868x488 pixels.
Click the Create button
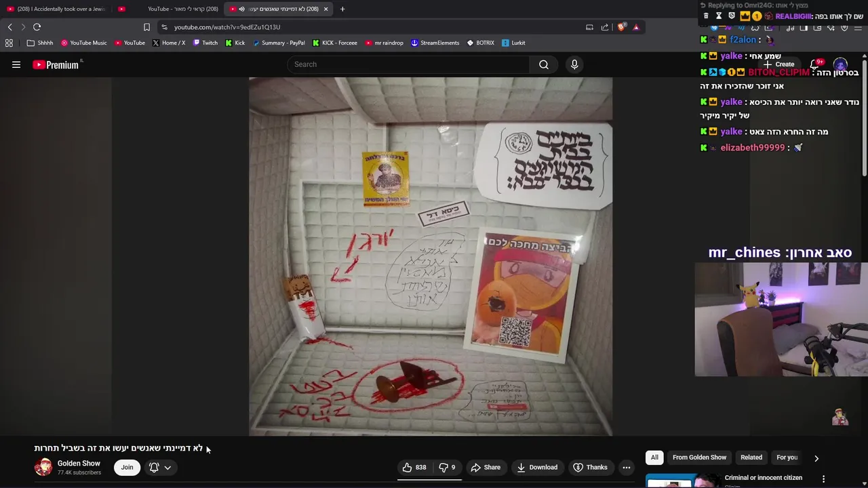[778, 64]
